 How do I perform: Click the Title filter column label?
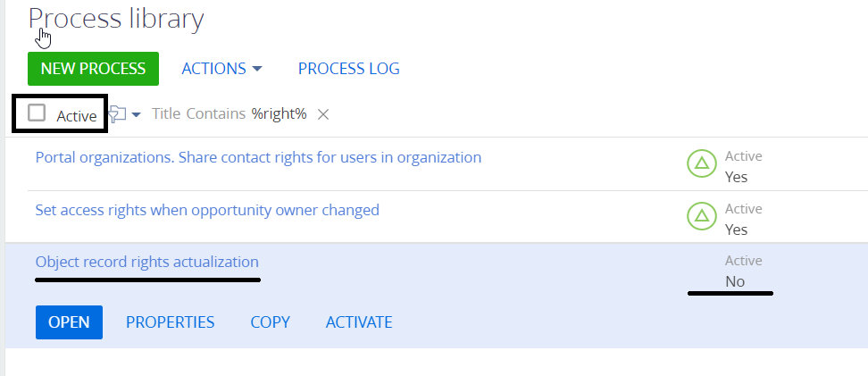[166, 114]
